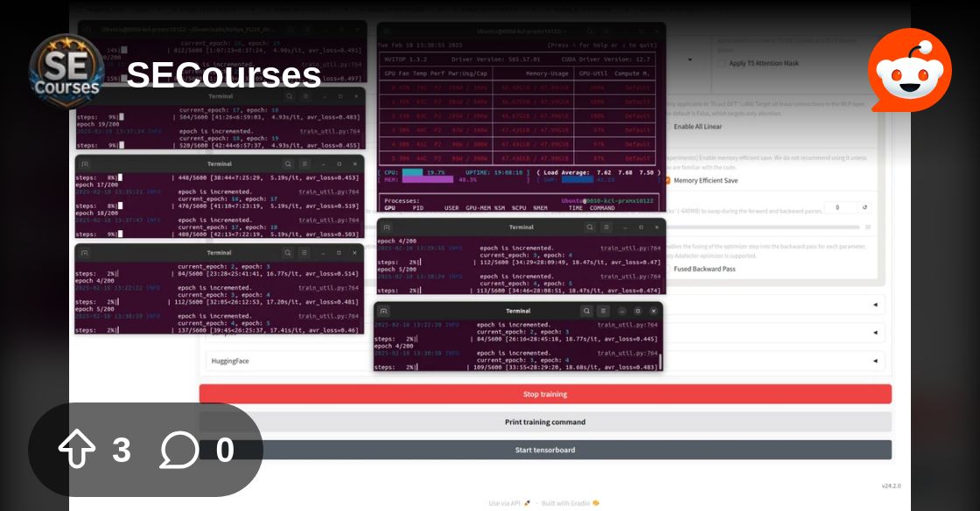Click reset icon beside blocks-to-swap number field
Viewport: 980px width, 511px height.
(865, 207)
